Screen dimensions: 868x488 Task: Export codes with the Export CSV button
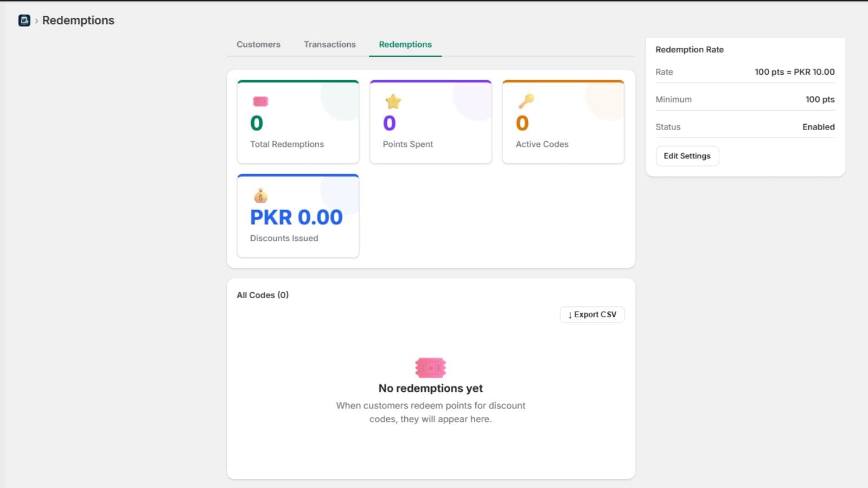pyautogui.click(x=592, y=314)
